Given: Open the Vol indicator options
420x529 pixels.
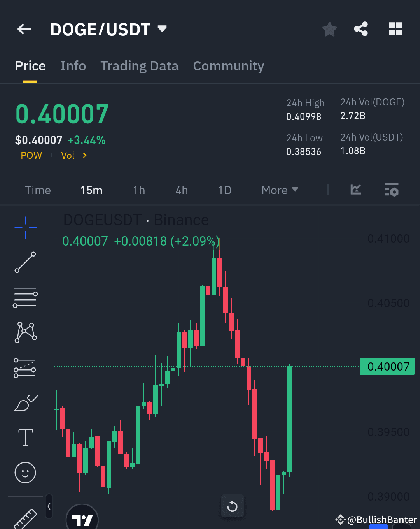Looking at the screenshot, I should (68, 155).
